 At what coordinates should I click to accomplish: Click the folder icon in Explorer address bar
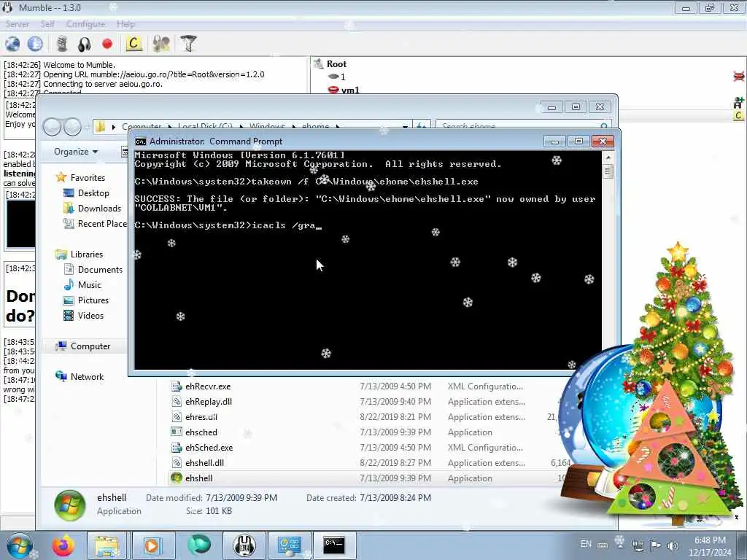(101, 127)
